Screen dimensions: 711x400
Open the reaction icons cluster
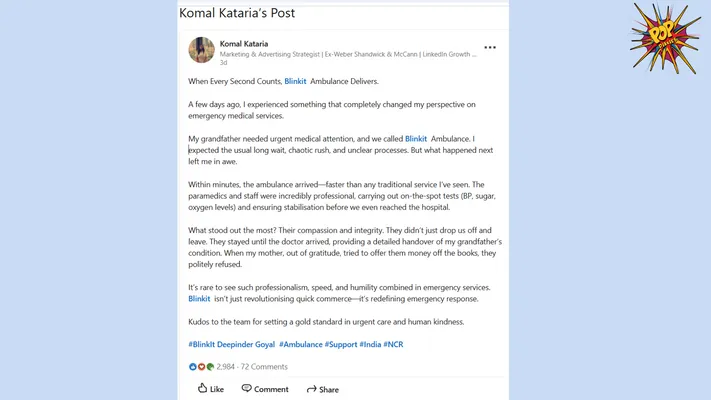point(201,367)
